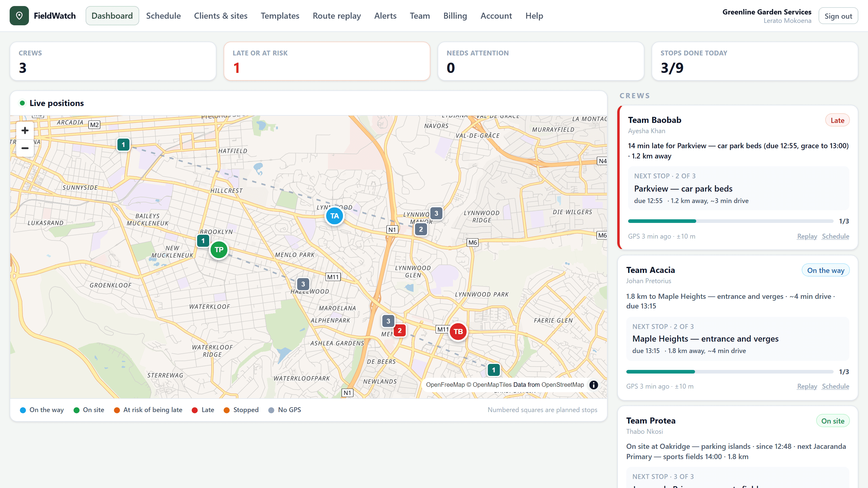Click Live positions heading
Screen dimensions: 868x488
(x=57, y=103)
